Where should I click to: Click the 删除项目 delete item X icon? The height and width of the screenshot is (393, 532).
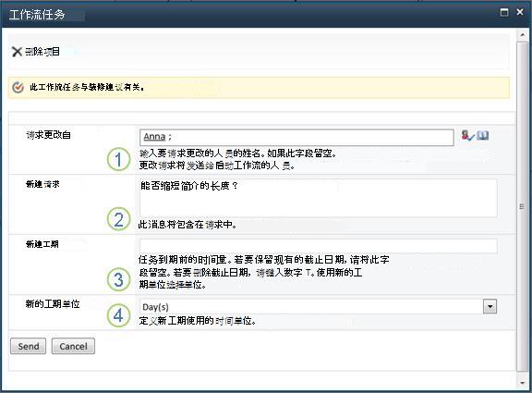(x=17, y=52)
